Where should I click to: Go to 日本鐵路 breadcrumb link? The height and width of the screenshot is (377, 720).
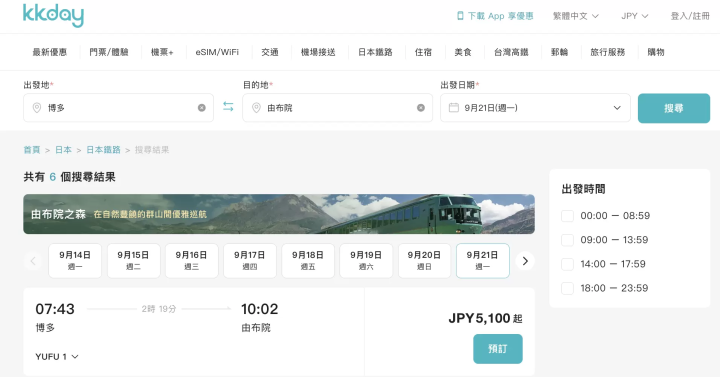(103, 150)
